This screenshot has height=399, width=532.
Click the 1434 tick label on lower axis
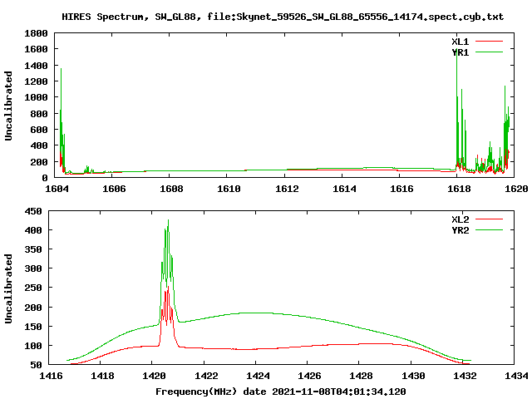pyautogui.click(x=515, y=376)
